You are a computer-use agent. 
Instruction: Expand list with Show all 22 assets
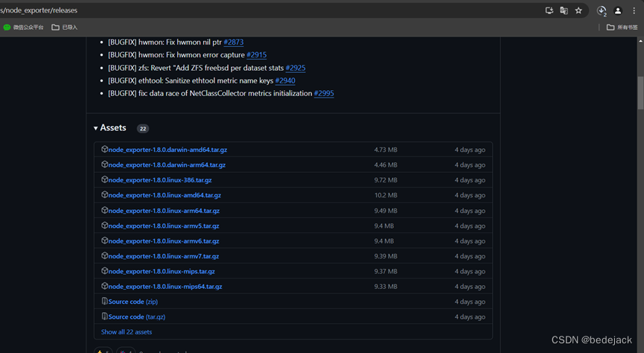127,332
